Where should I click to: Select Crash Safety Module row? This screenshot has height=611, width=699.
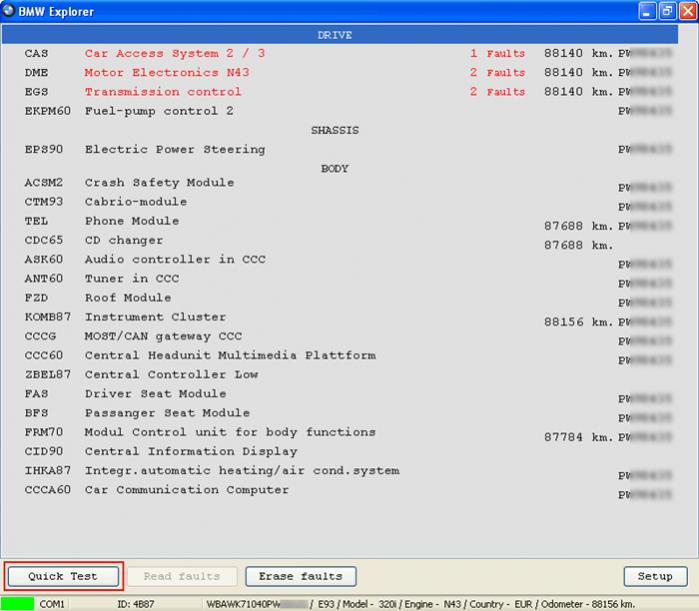click(x=340, y=183)
